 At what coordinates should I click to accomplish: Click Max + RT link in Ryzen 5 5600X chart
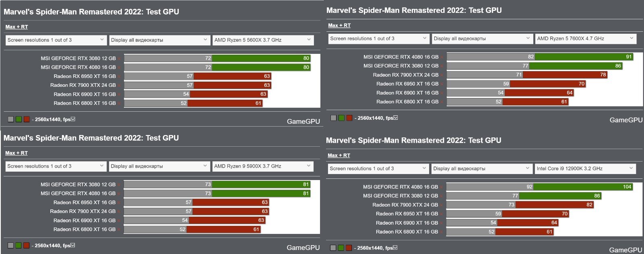[17, 27]
